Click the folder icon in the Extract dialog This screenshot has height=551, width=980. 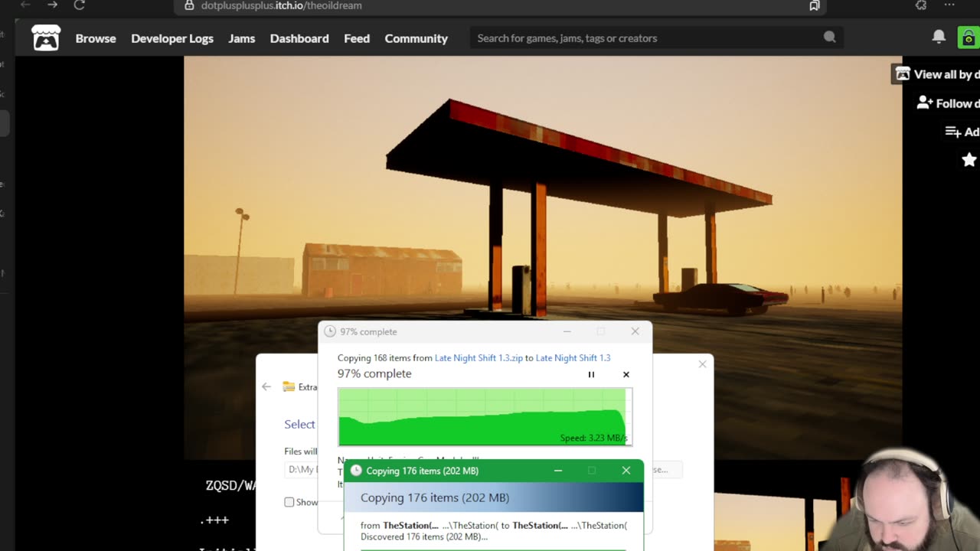tap(289, 386)
